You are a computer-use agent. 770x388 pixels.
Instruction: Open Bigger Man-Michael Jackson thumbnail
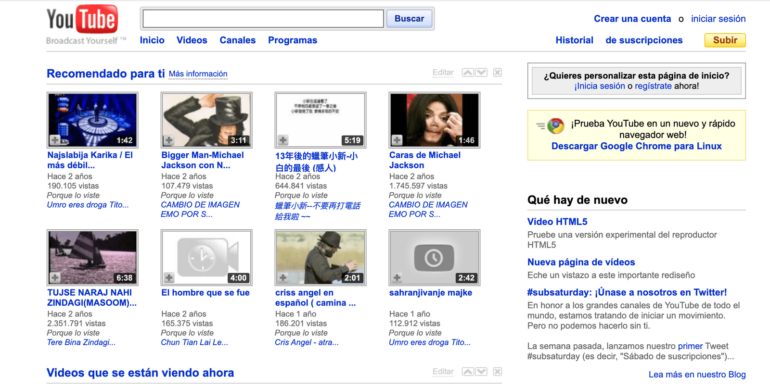206,120
